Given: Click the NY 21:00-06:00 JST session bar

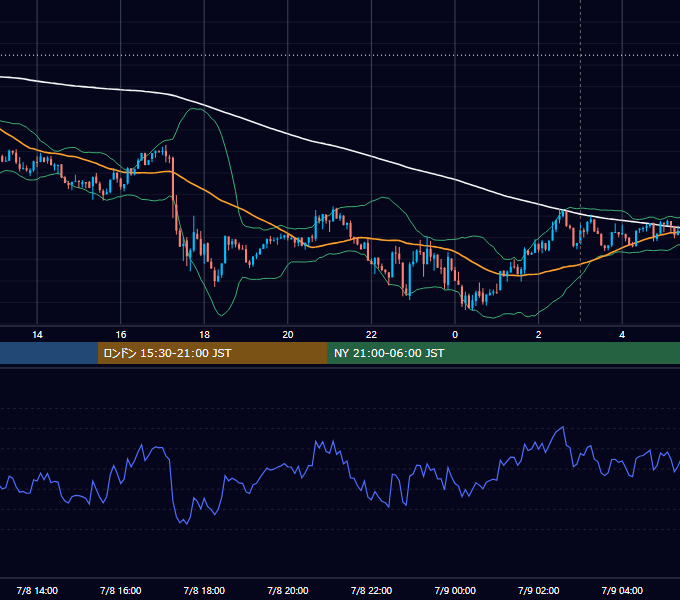Looking at the screenshot, I should point(503,353).
